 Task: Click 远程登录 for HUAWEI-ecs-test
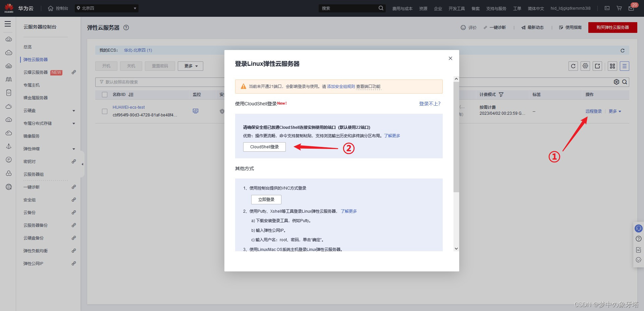pyautogui.click(x=594, y=111)
